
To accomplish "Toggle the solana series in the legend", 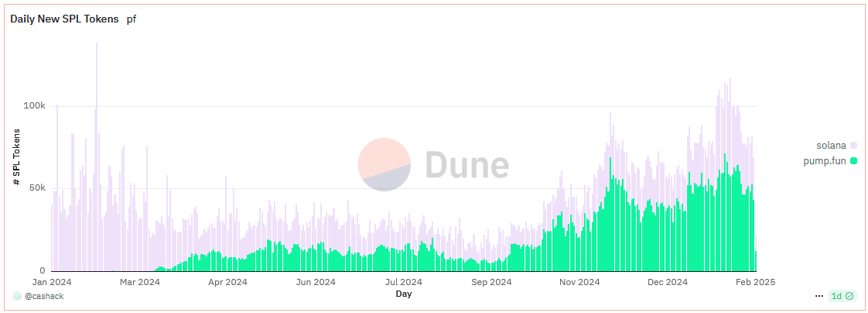I will (831, 146).
